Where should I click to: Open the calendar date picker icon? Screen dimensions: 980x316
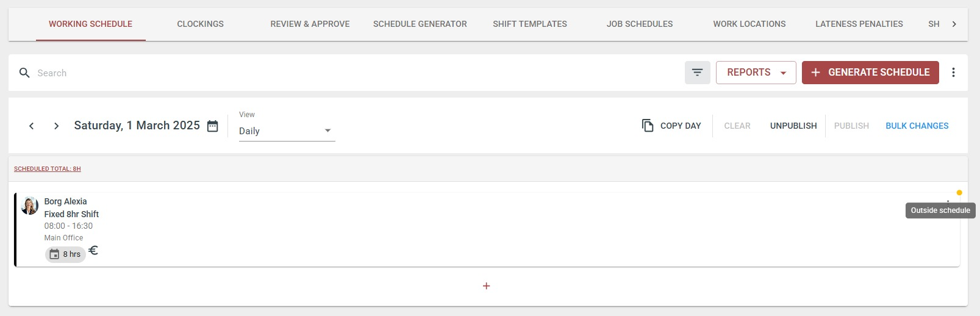(x=213, y=126)
